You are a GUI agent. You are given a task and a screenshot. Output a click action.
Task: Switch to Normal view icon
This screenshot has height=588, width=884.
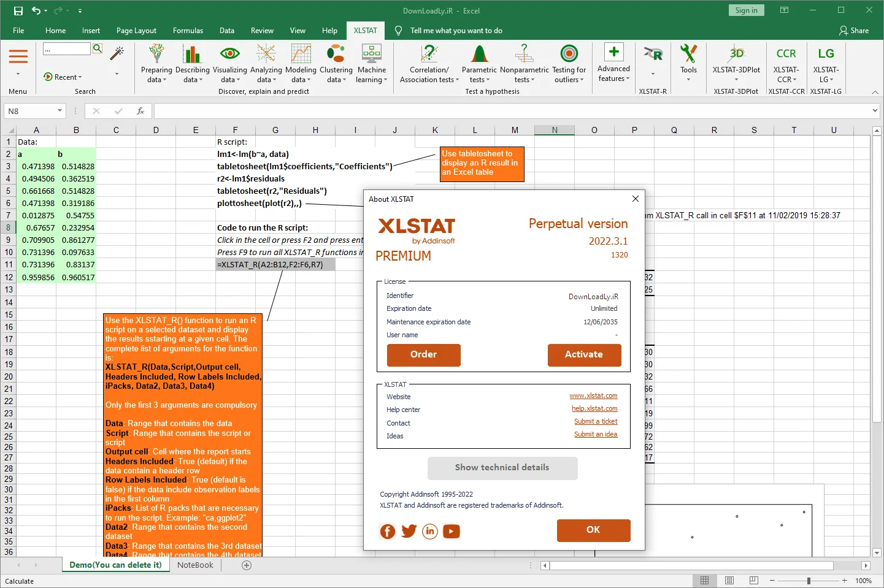tap(704, 581)
